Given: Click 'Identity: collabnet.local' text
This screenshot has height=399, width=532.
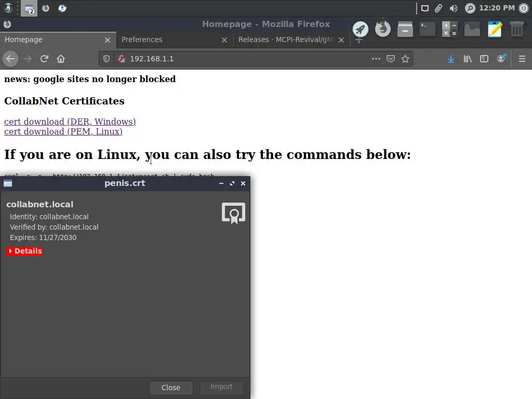Looking at the screenshot, I should [x=49, y=217].
